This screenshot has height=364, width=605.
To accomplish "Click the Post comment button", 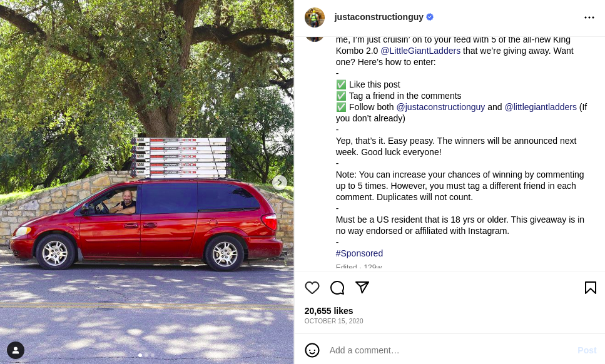I will 587,350.
